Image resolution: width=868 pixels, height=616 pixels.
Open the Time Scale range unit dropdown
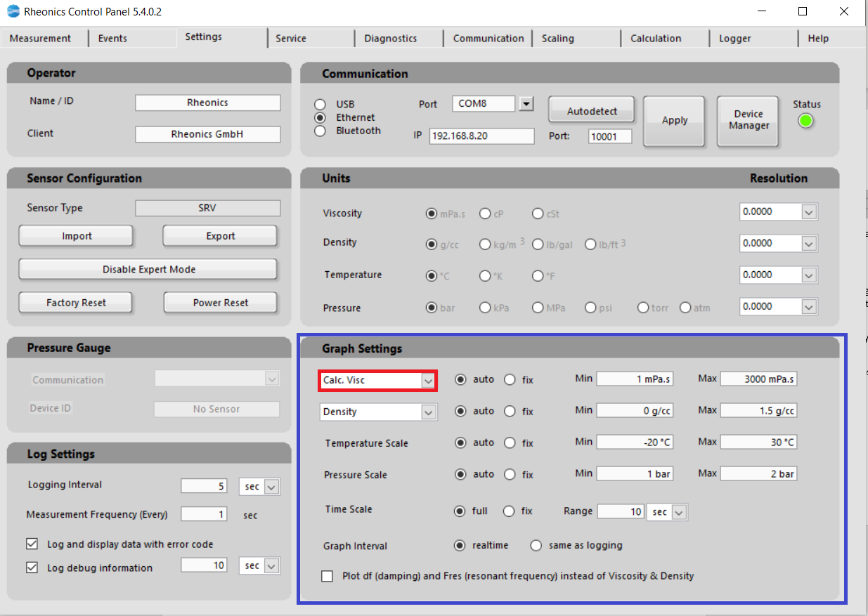[x=679, y=512]
